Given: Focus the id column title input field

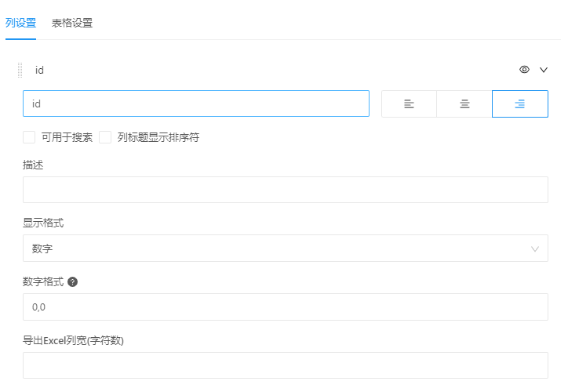Looking at the screenshot, I should click(x=196, y=103).
